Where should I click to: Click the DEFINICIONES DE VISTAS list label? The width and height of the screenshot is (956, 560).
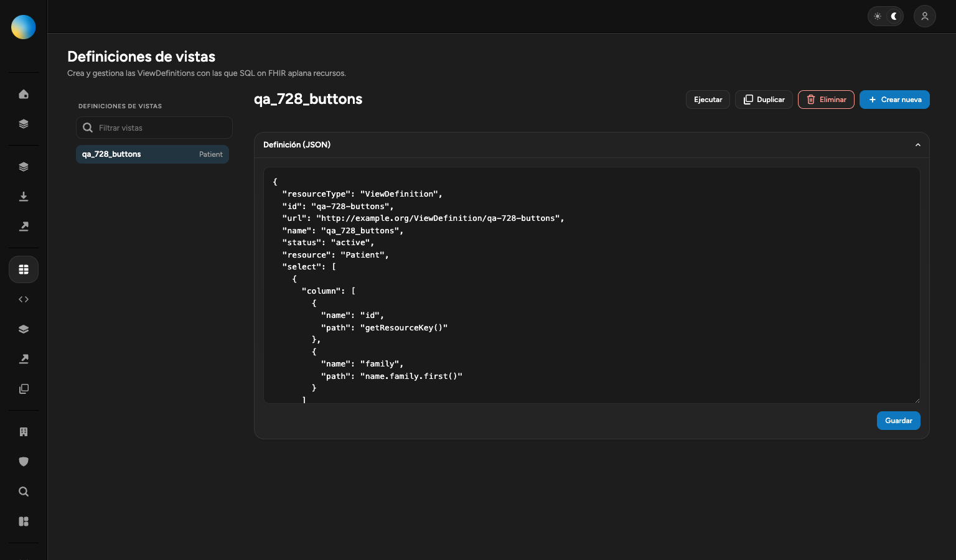click(x=120, y=106)
